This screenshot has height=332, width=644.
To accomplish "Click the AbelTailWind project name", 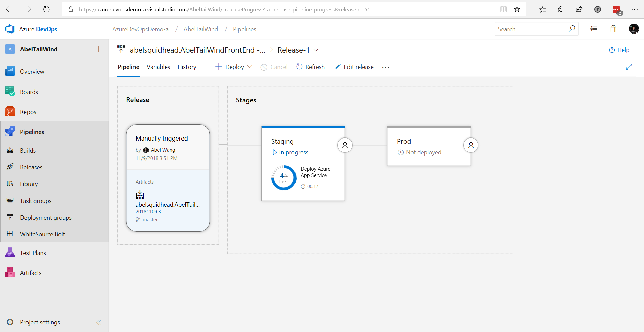I will (39, 49).
